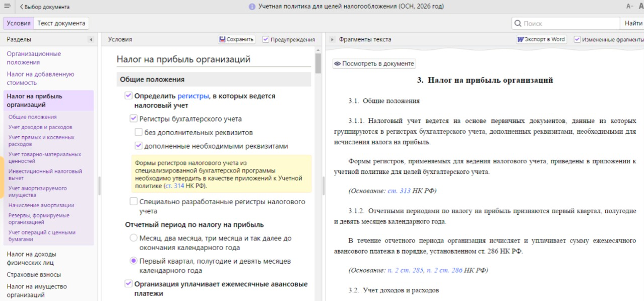Toggle the 'Измененные фрагменты' checkbox

[577, 39]
